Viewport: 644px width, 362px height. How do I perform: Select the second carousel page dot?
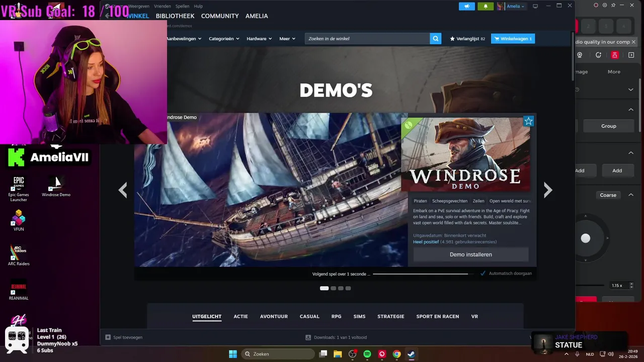(x=333, y=288)
